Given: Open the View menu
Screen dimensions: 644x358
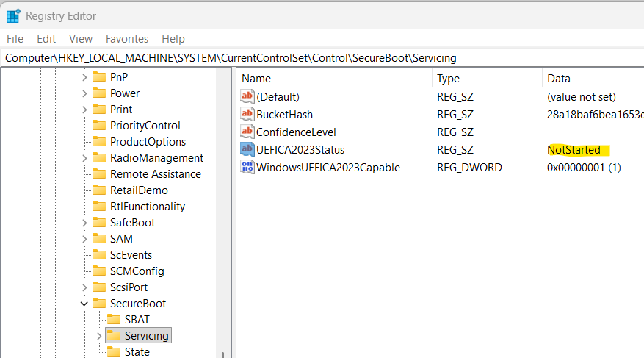Looking at the screenshot, I should click(x=81, y=39).
